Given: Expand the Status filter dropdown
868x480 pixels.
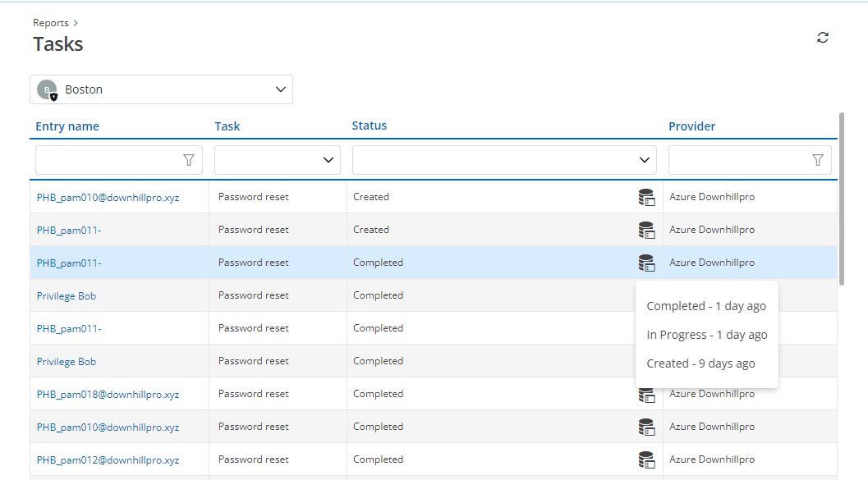Looking at the screenshot, I should [x=644, y=160].
